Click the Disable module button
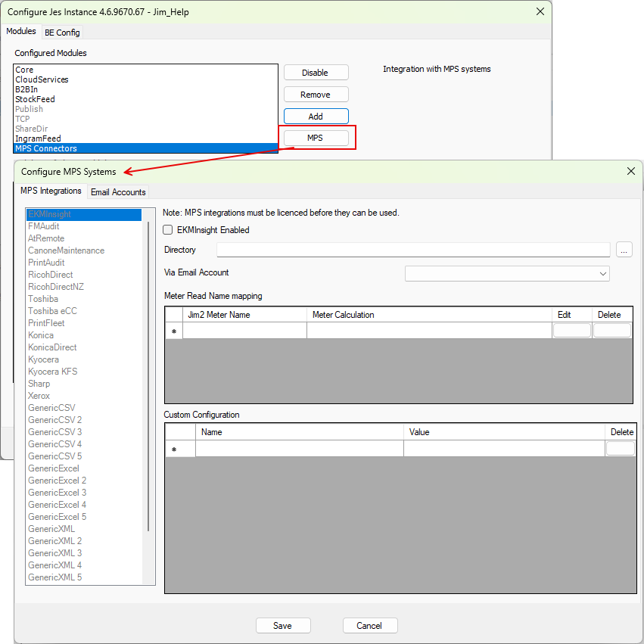 coord(316,73)
